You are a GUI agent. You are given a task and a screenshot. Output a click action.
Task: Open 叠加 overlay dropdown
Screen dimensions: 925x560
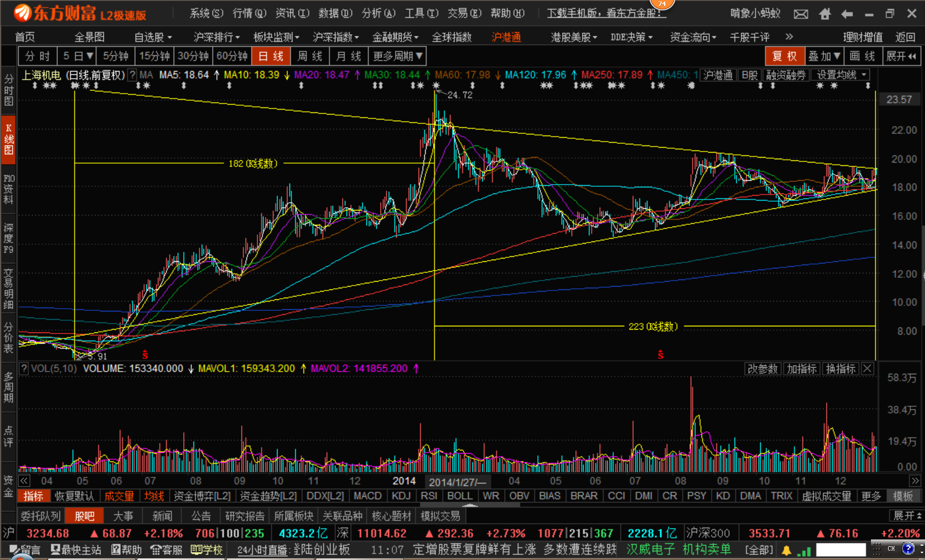(x=824, y=56)
